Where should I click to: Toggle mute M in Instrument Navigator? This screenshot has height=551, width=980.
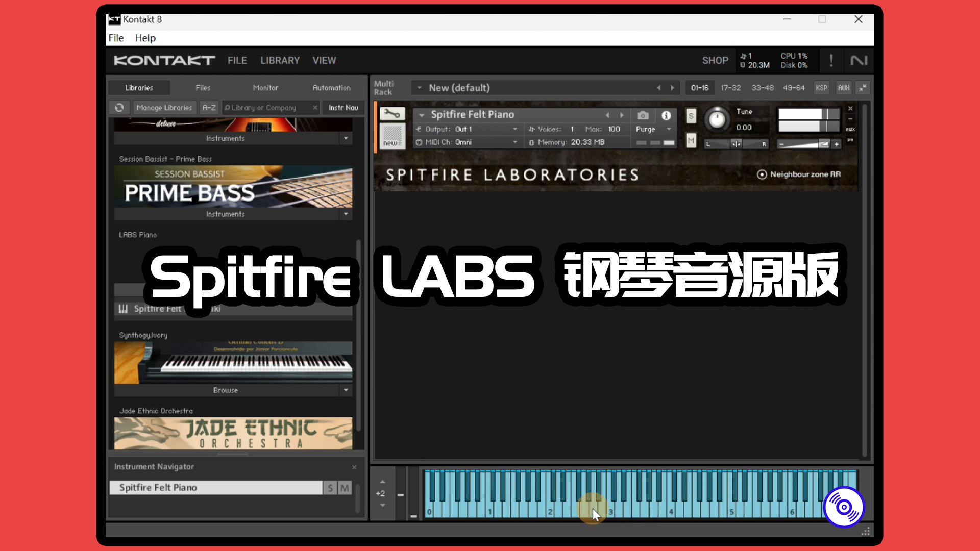pos(345,488)
